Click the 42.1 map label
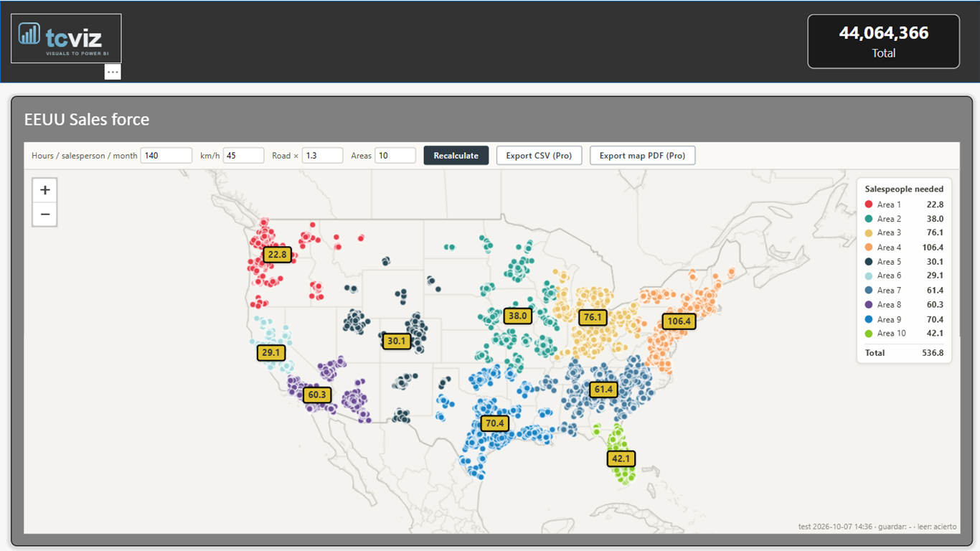The image size is (980, 551). pyautogui.click(x=621, y=459)
